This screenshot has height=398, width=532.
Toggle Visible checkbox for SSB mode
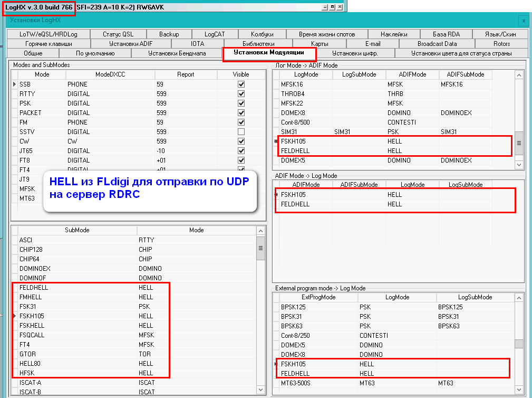click(241, 84)
